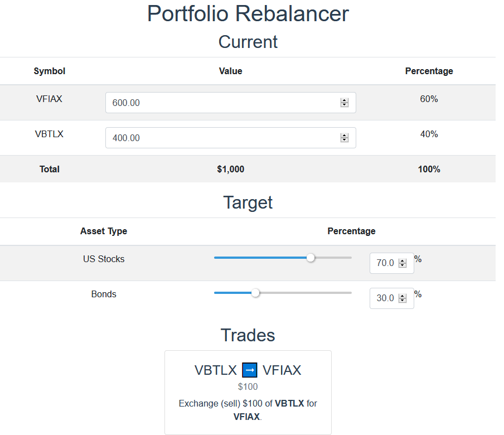Decrement the US Stocks percentage spinner
The image size is (504, 435).
[402, 265]
